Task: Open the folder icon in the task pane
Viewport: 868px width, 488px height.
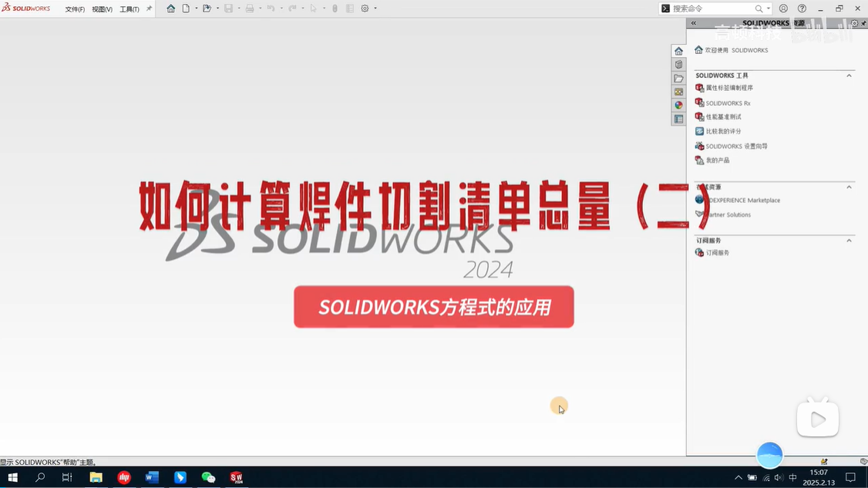Action: (678, 78)
